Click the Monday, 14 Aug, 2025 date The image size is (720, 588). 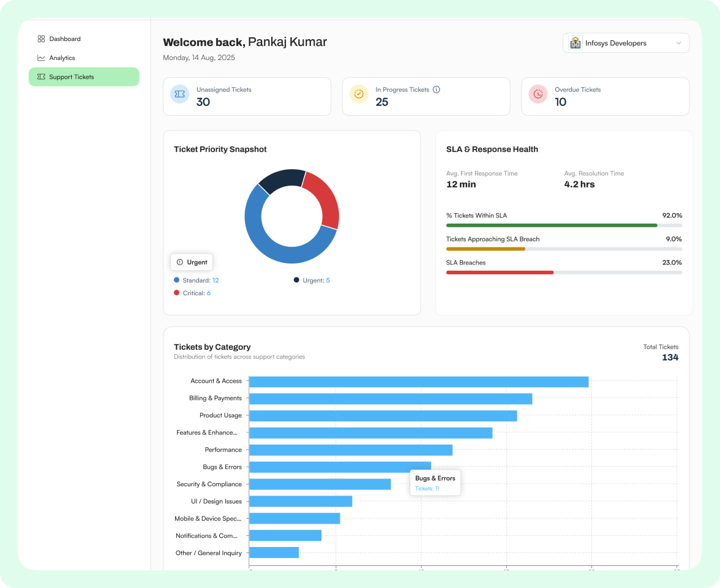tap(199, 58)
